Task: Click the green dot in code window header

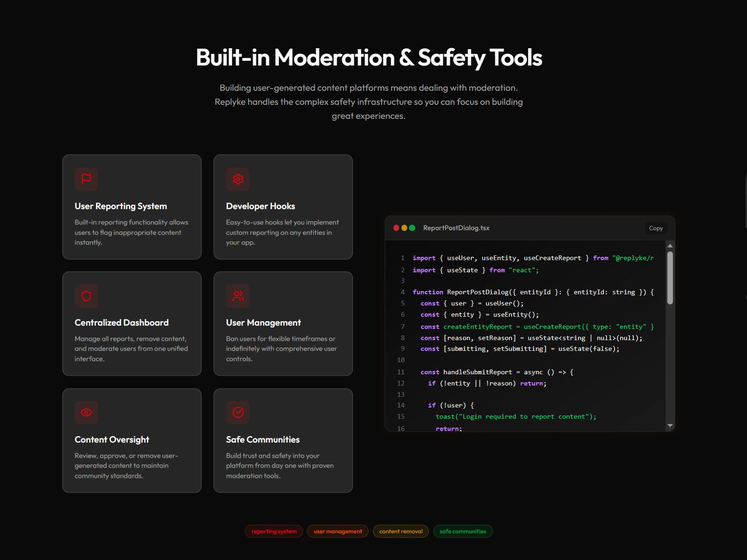Action: point(412,228)
